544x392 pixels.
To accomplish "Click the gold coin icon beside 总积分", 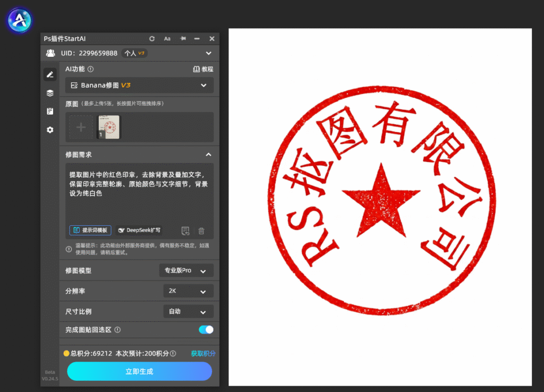I will pyautogui.click(x=66, y=354).
